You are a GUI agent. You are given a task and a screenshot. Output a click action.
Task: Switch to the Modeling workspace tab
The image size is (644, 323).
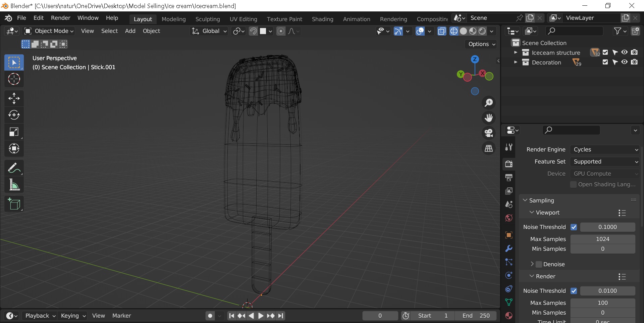click(174, 19)
